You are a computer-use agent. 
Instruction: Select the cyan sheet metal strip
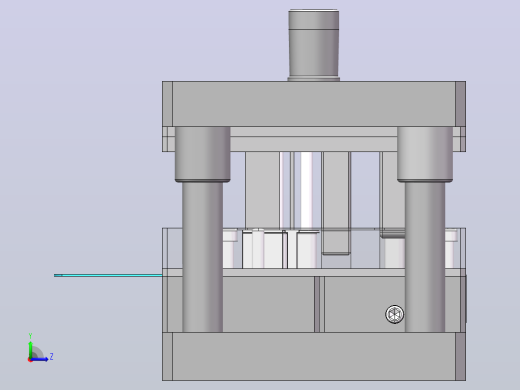click(108, 275)
